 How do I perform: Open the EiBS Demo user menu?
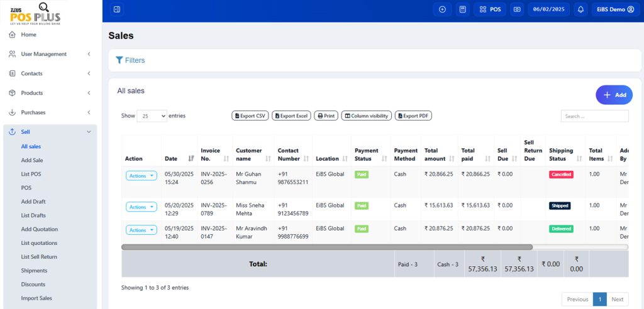[615, 9]
